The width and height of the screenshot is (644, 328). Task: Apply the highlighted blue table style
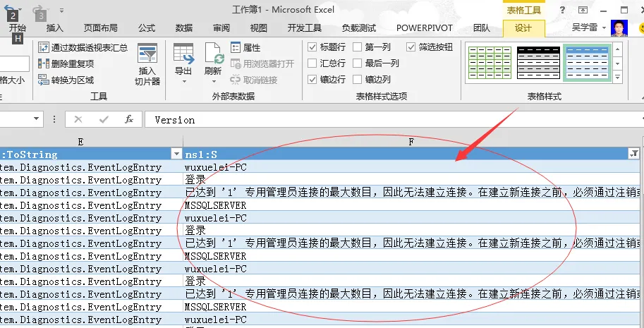(x=587, y=63)
